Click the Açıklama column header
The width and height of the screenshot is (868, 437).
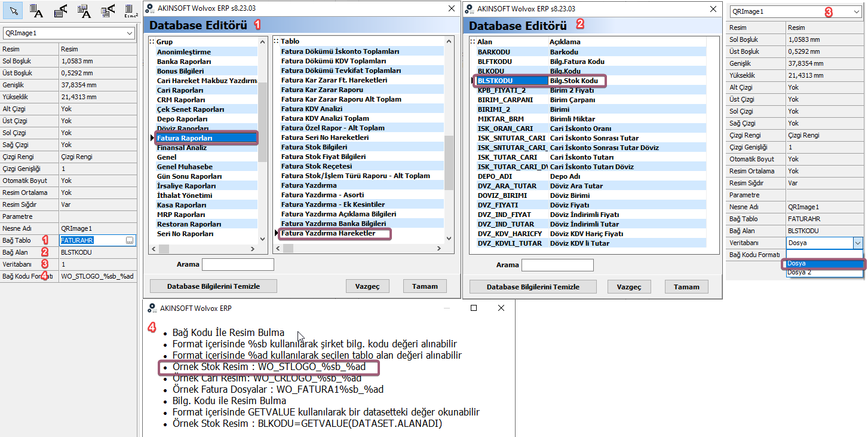[627, 42]
